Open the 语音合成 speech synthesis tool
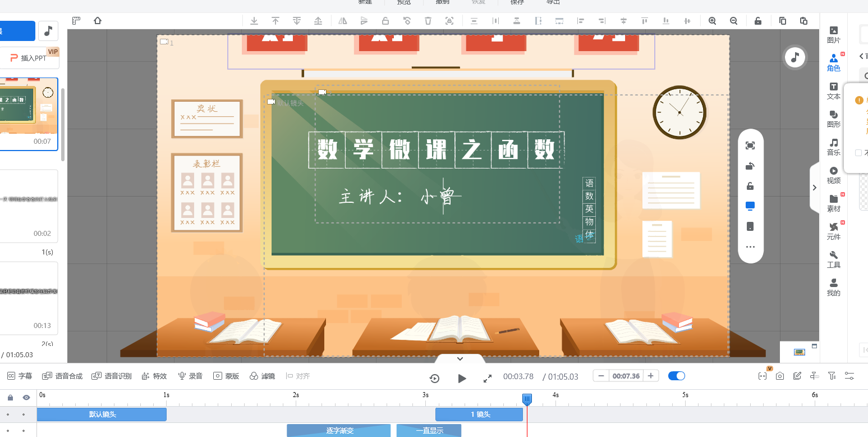The width and height of the screenshot is (868, 437). 62,376
